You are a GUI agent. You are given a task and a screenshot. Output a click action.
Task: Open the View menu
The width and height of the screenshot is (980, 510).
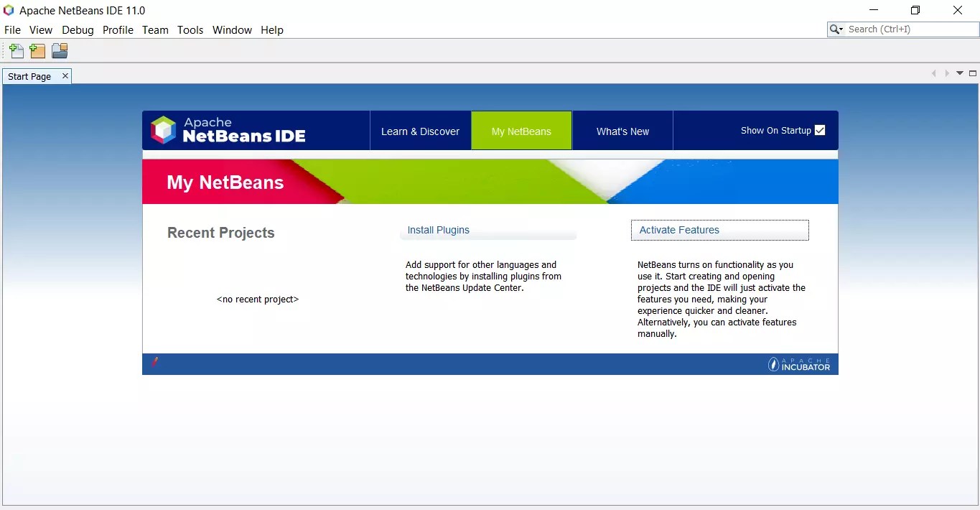(x=41, y=30)
